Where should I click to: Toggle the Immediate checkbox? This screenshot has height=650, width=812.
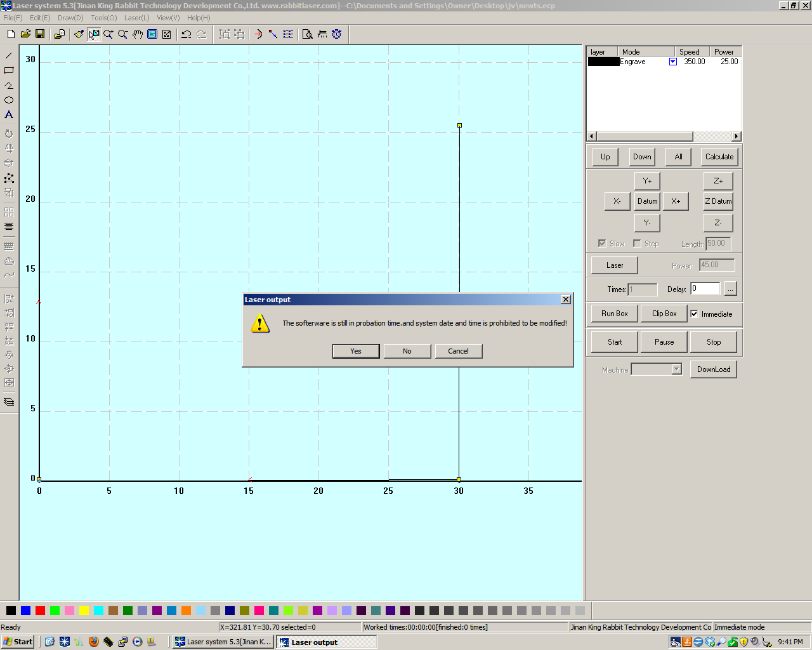(694, 314)
